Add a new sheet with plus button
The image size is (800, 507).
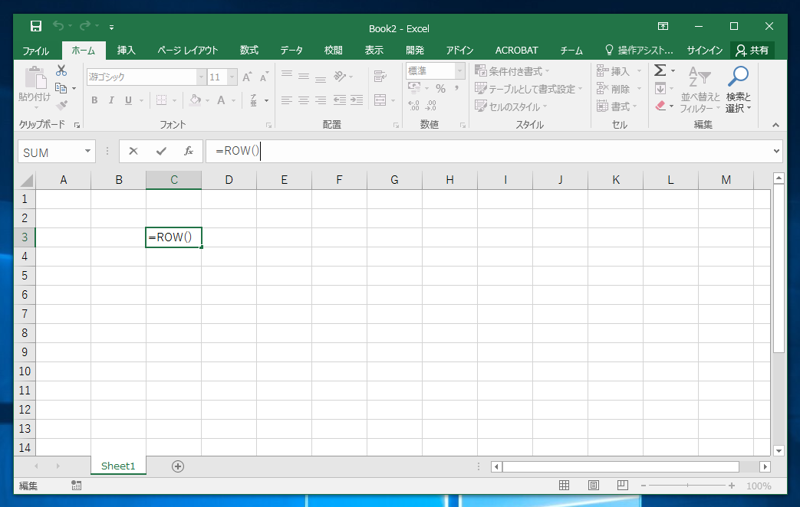(178, 466)
